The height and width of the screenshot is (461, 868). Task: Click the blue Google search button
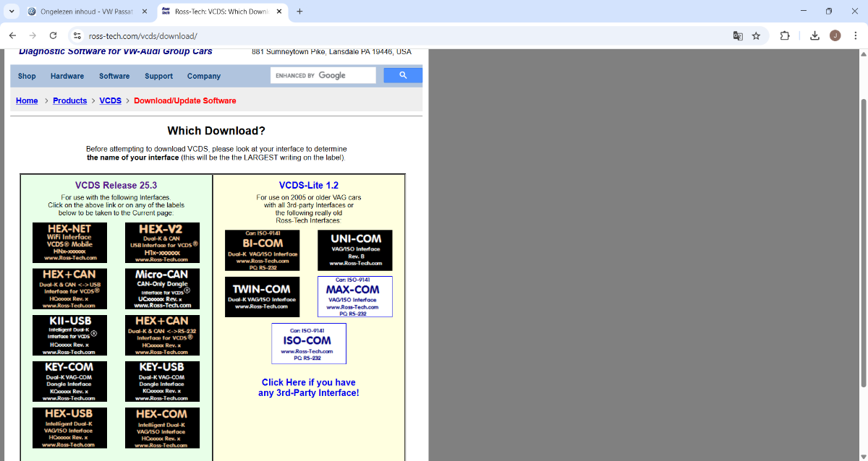tap(403, 75)
